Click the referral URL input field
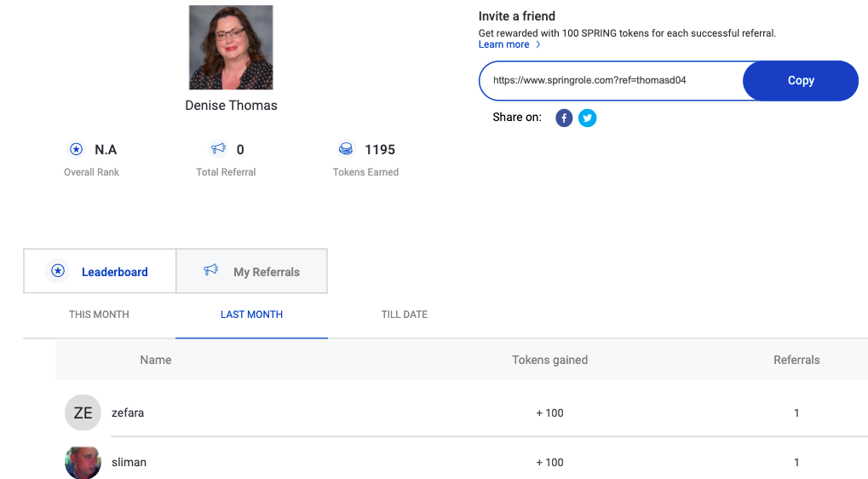The height and width of the screenshot is (479, 868). pos(611,81)
